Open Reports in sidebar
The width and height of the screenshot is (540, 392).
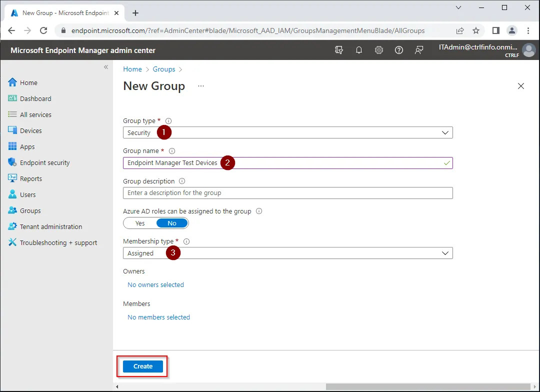[25, 179]
